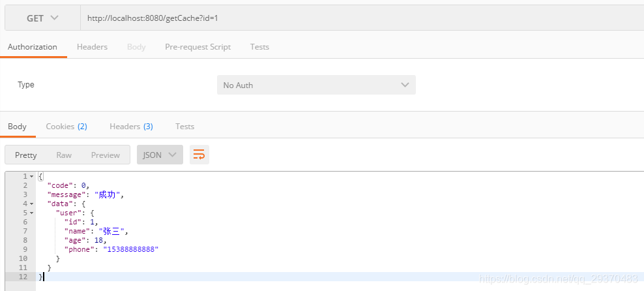Open the response Headers (3) tab

pyautogui.click(x=132, y=127)
